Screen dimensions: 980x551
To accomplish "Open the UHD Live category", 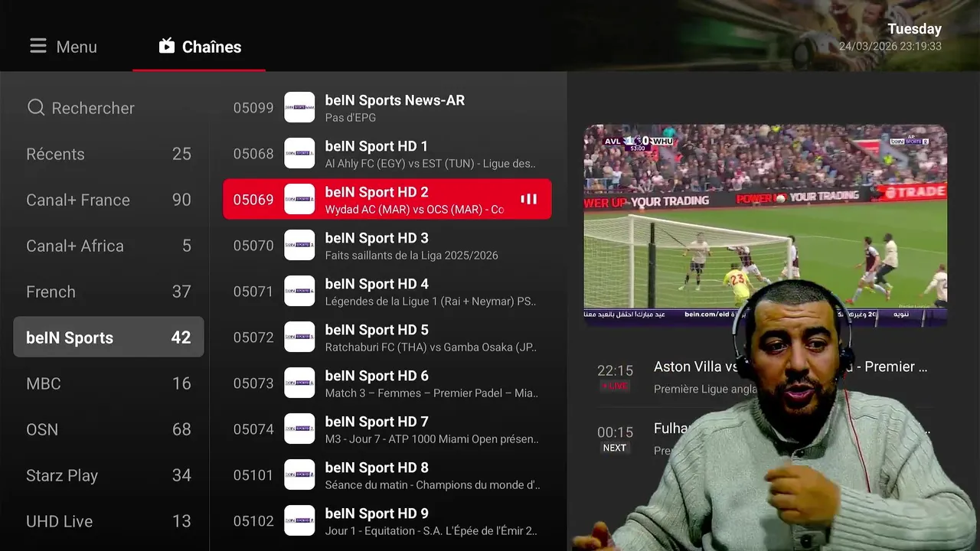I will 109,521.
